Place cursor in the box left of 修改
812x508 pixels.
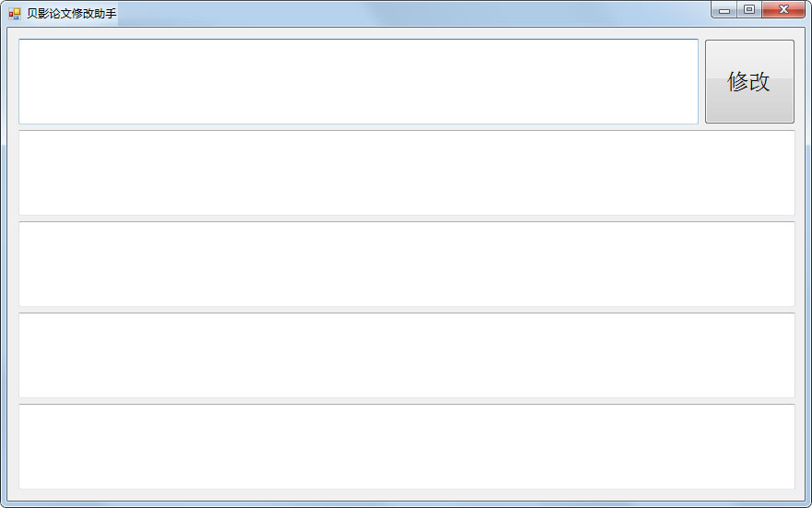pyautogui.click(x=358, y=81)
